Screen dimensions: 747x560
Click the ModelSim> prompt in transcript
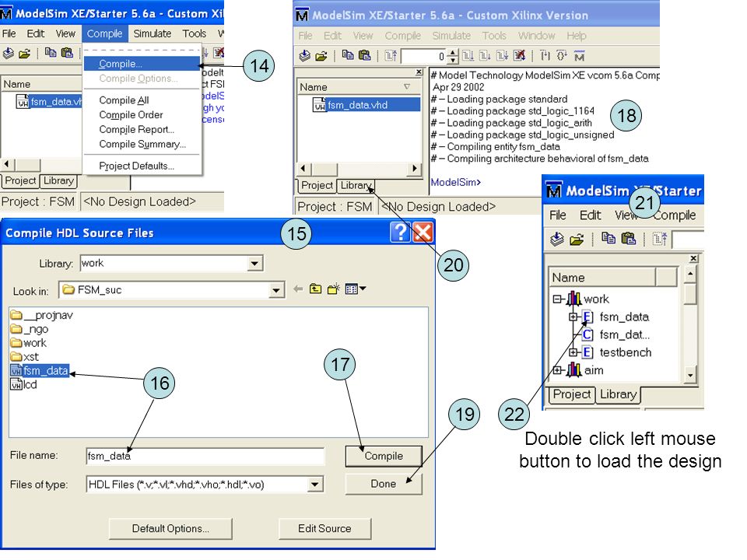pyautogui.click(x=455, y=182)
